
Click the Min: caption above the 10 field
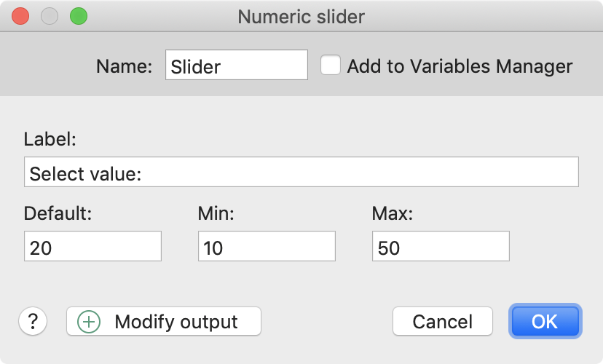(x=216, y=213)
